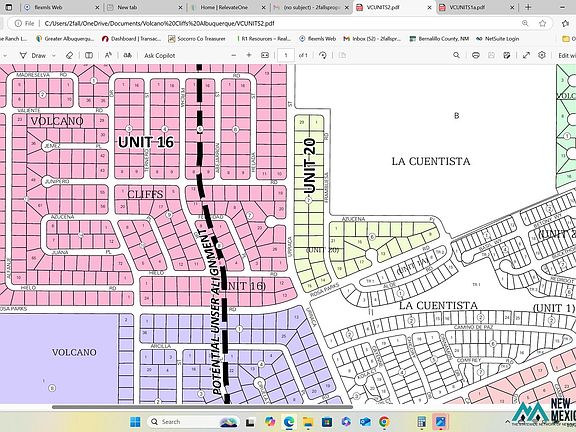Image resolution: width=576 pixels, height=432 pixels.
Task: Click the Fit to width icon
Action: point(265,55)
